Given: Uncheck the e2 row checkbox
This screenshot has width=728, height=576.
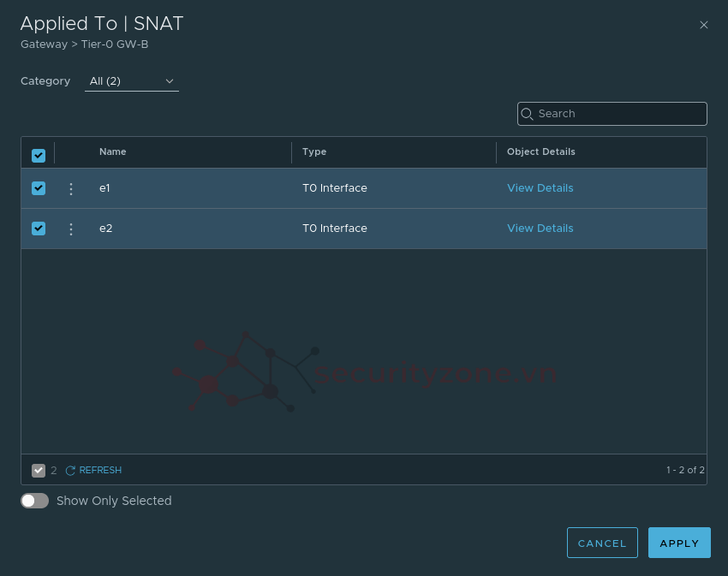Looking at the screenshot, I should [x=39, y=229].
